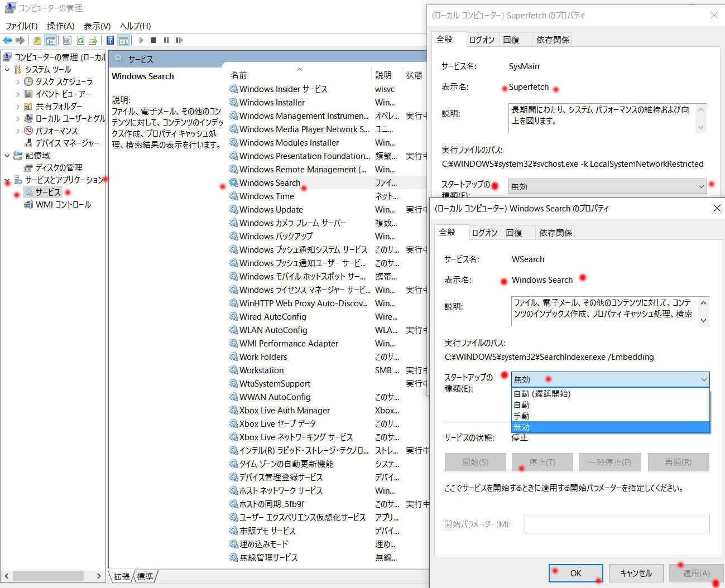Click the Start Service play icon
The image size is (725, 588).
(141, 40)
